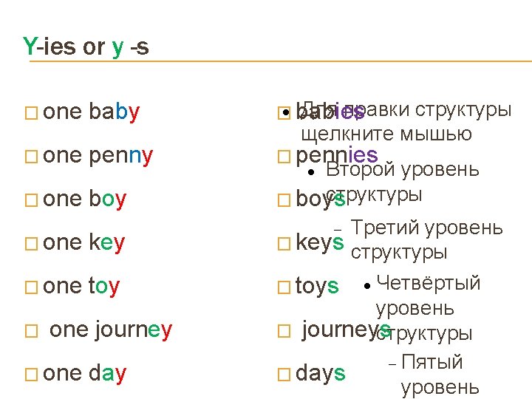
Task: Click the square bullet beside 'one baby'
Action: click(31, 113)
